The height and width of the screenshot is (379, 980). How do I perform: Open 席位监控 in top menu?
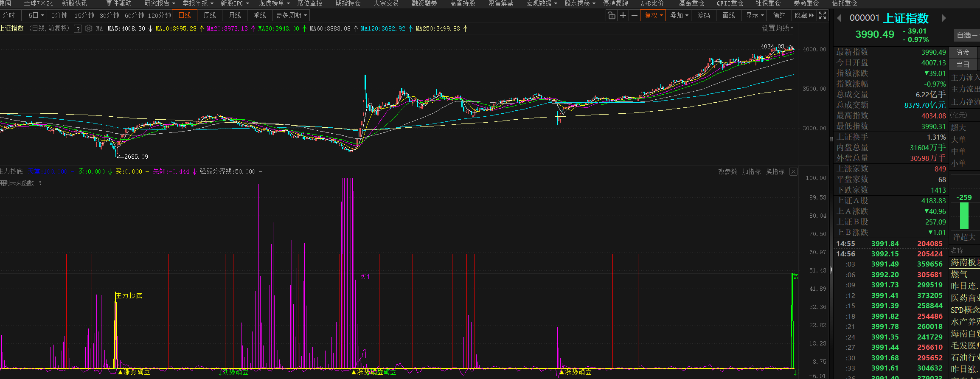310,3
